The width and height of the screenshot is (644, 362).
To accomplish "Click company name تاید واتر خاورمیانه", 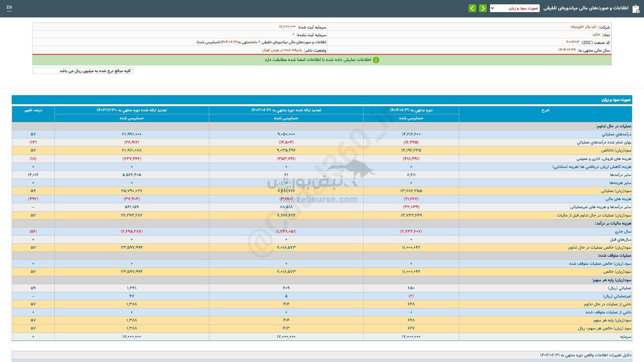I will 583,27.
